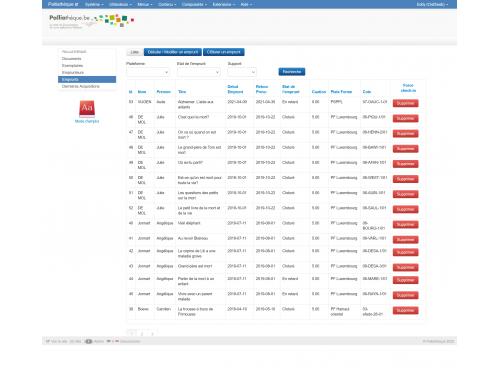This screenshot has width=500, height=370.
Task: Sort table by Titre column header
Action: point(182,92)
